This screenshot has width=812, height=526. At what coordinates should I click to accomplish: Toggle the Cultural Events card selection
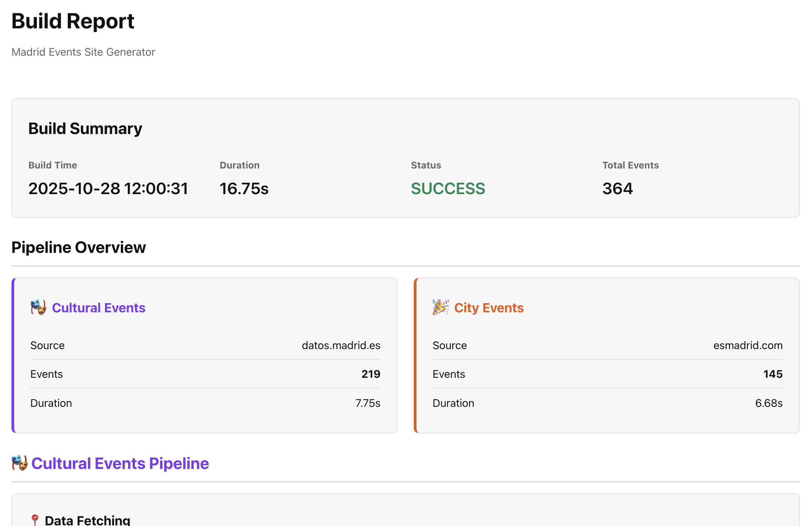(x=205, y=355)
